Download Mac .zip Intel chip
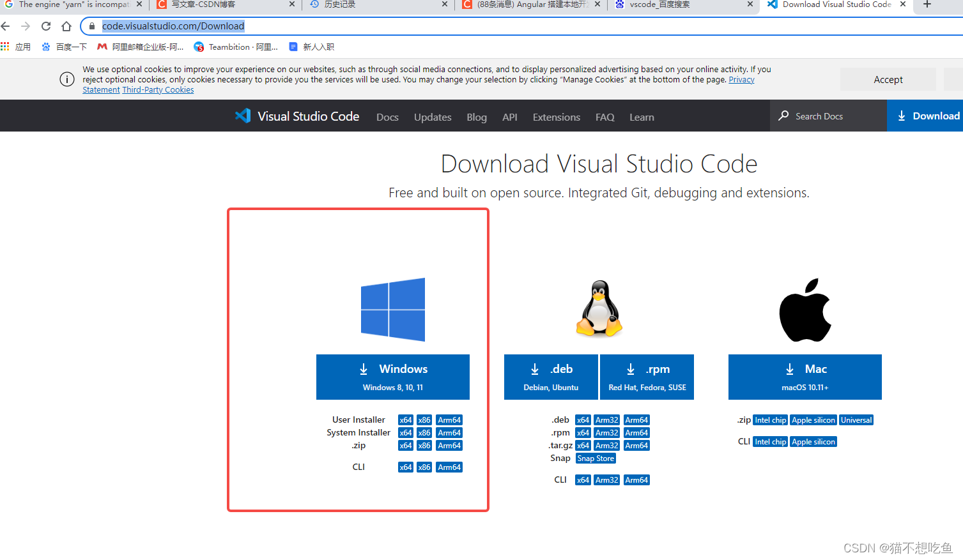Image resolution: width=963 pixels, height=560 pixels. (x=771, y=420)
